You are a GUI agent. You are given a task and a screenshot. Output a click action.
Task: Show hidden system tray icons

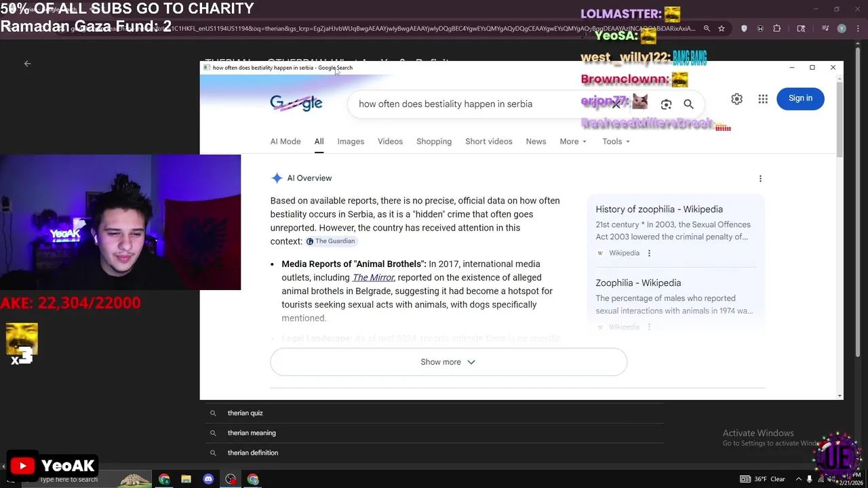798,479
